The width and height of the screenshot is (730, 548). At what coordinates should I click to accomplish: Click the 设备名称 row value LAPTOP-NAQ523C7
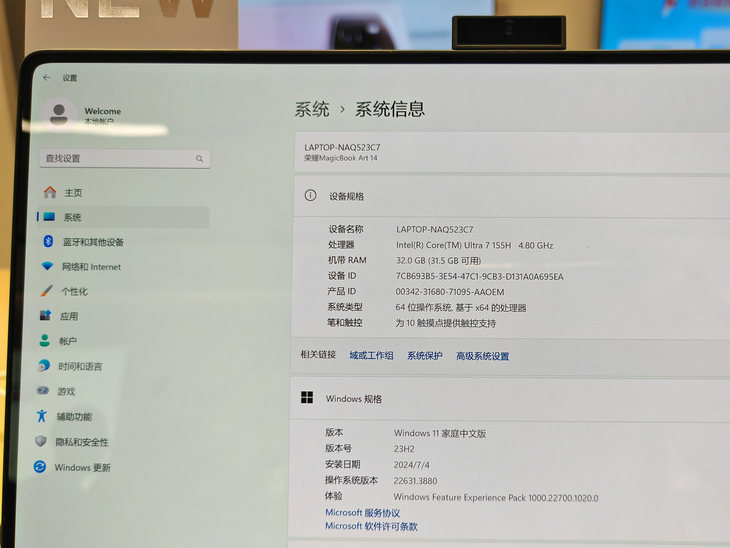coord(434,229)
